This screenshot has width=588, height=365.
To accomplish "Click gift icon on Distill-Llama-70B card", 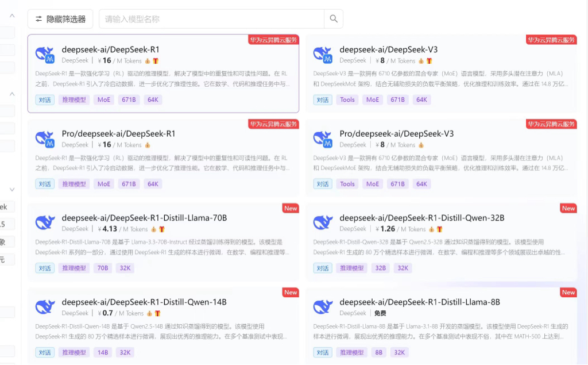I will pyautogui.click(x=162, y=229).
